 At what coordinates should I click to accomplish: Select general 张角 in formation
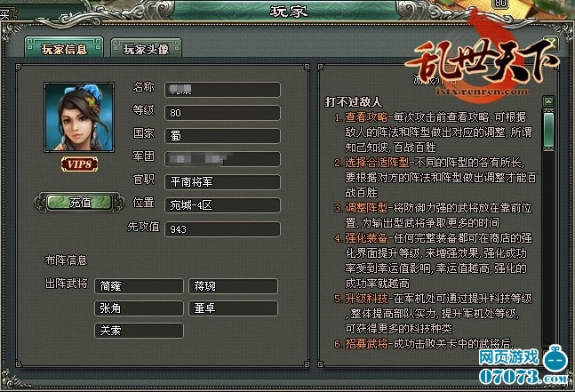[x=139, y=308]
